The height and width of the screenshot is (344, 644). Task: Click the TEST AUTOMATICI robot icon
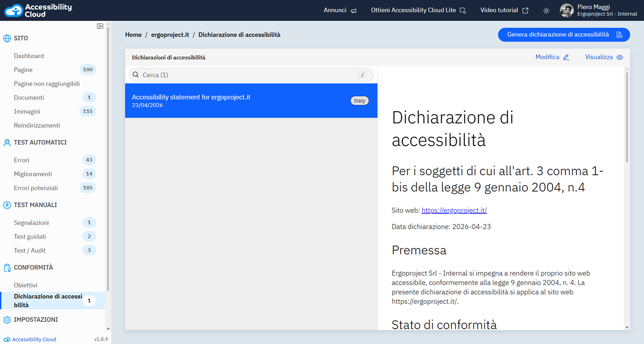tap(7, 143)
